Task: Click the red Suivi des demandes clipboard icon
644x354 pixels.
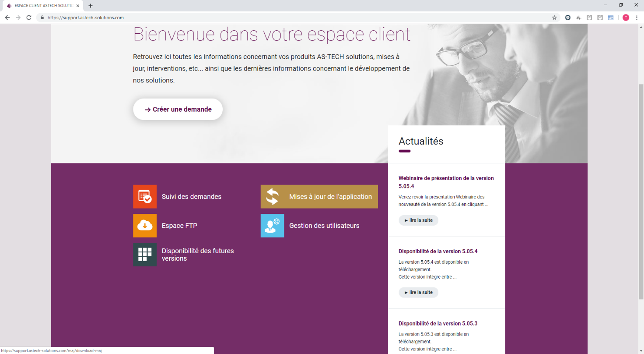Action: 144,196
